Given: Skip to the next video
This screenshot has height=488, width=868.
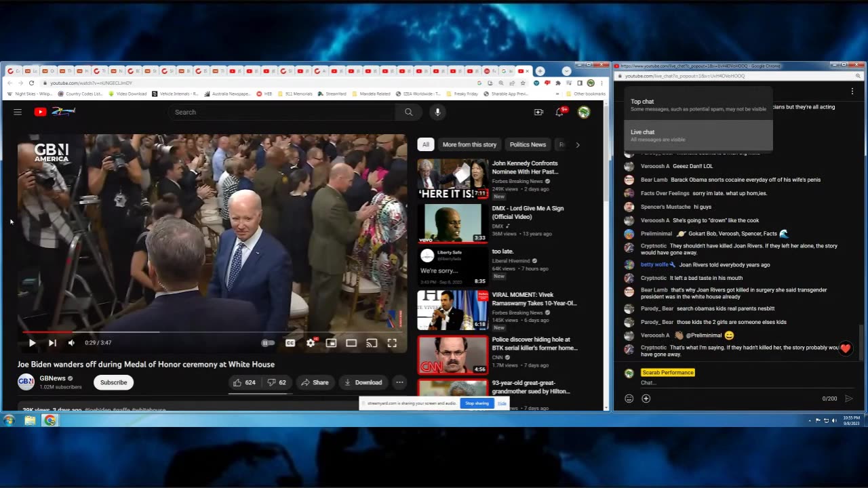Looking at the screenshot, I should point(52,343).
